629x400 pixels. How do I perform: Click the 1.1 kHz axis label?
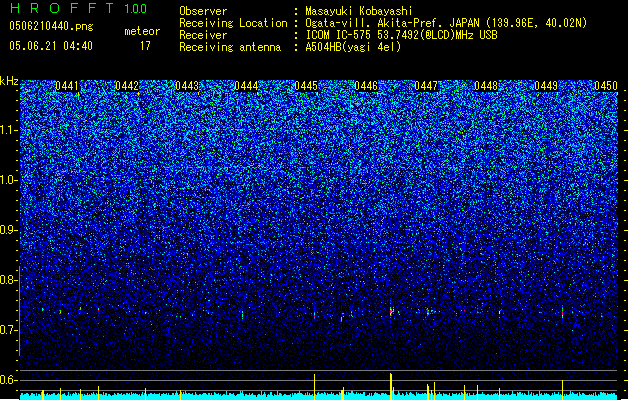[9, 130]
